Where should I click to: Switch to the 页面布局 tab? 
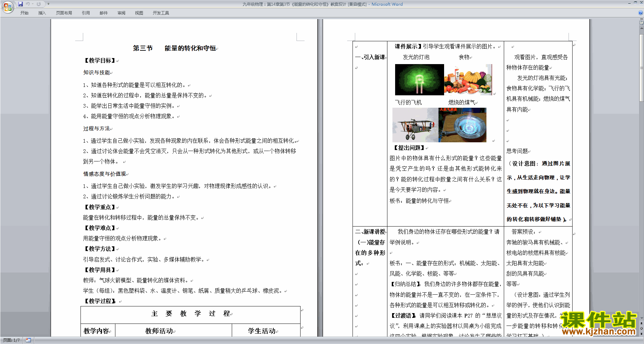64,13
